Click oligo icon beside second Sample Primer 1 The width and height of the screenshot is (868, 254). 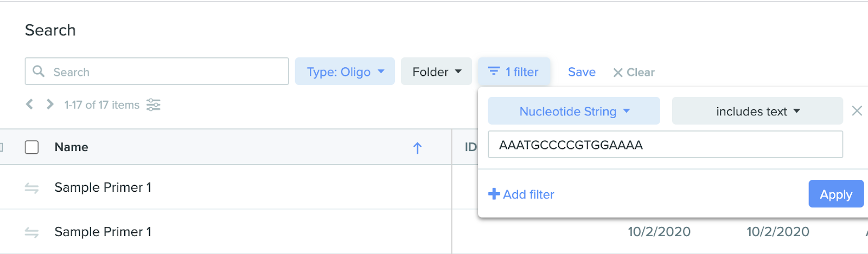point(31,232)
